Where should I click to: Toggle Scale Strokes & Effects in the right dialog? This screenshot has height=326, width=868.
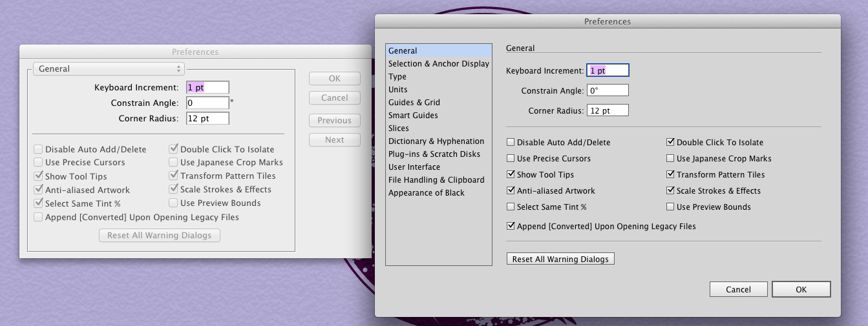click(671, 191)
